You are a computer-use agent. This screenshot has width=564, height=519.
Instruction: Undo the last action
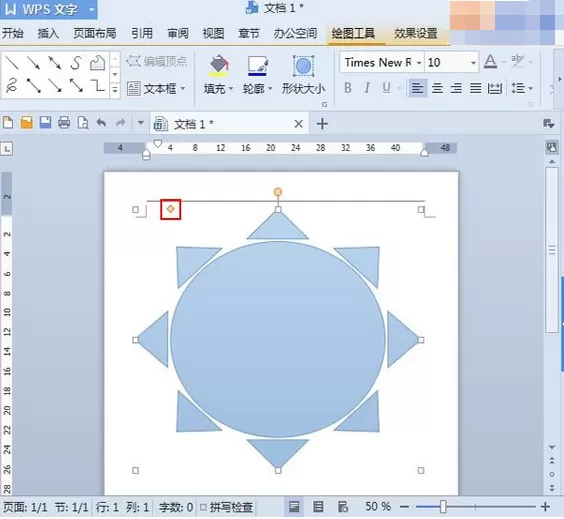tap(102, 123)
